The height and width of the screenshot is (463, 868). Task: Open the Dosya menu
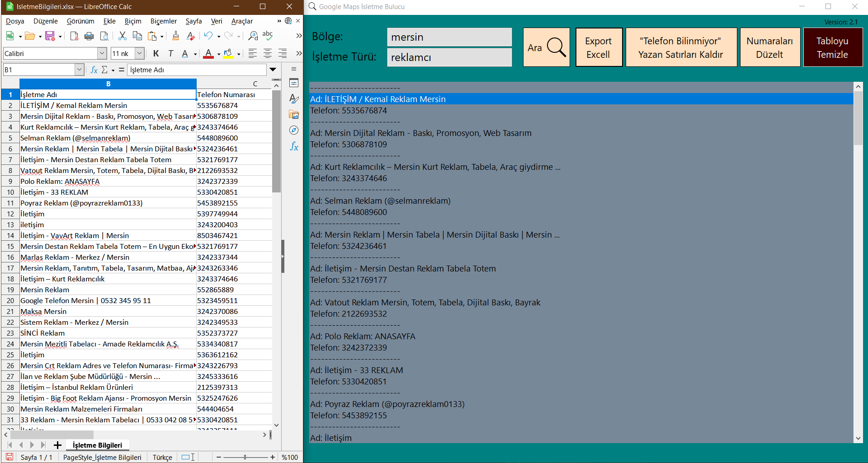click(15, 21)
